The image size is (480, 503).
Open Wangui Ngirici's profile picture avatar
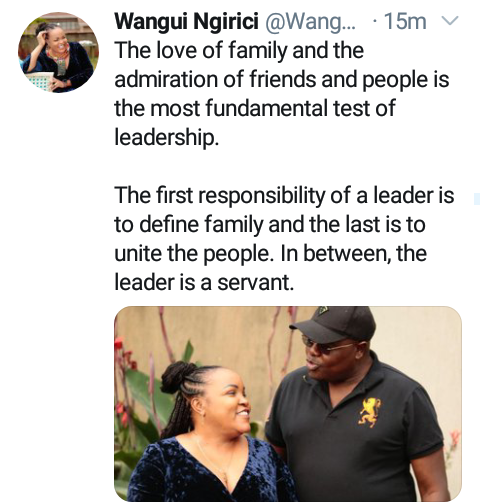(x=58, y=52)
